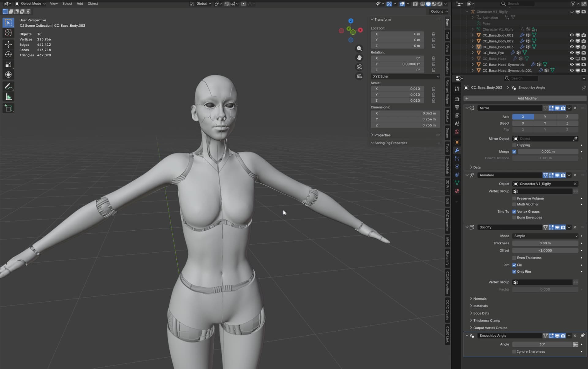Toggle camera view icon in viewport

(x=359, y=67)
